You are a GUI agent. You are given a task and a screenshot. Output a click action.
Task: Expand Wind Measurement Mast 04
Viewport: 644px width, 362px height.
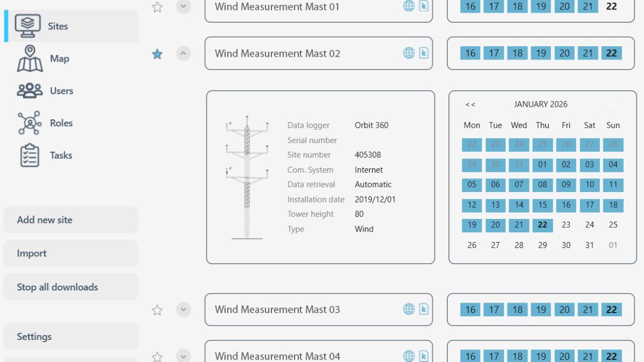coord(183,356)
